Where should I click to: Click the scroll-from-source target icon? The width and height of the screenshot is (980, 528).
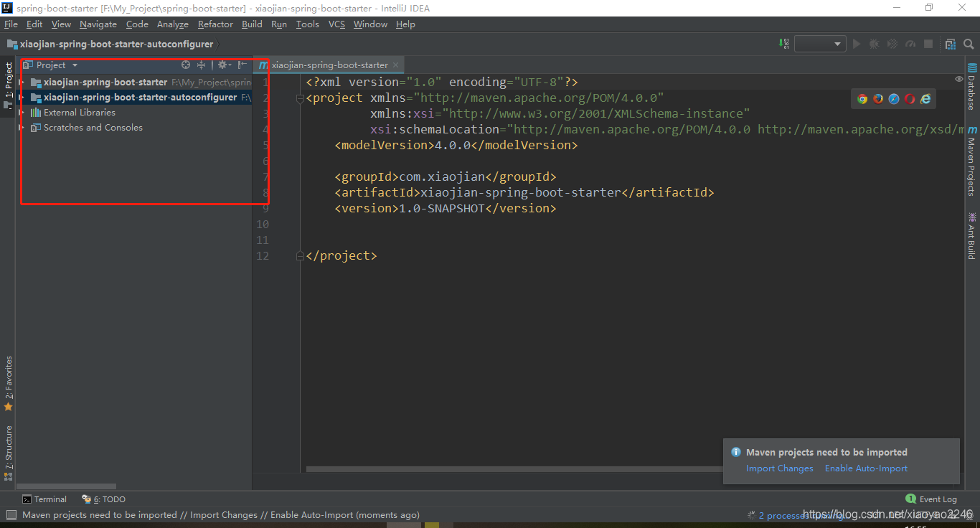coord(186,65)
